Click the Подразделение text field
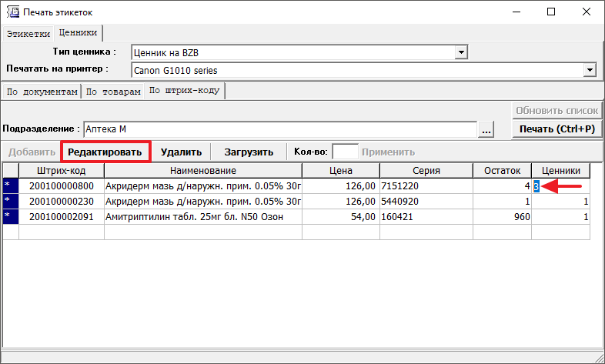 coord(279,129)
